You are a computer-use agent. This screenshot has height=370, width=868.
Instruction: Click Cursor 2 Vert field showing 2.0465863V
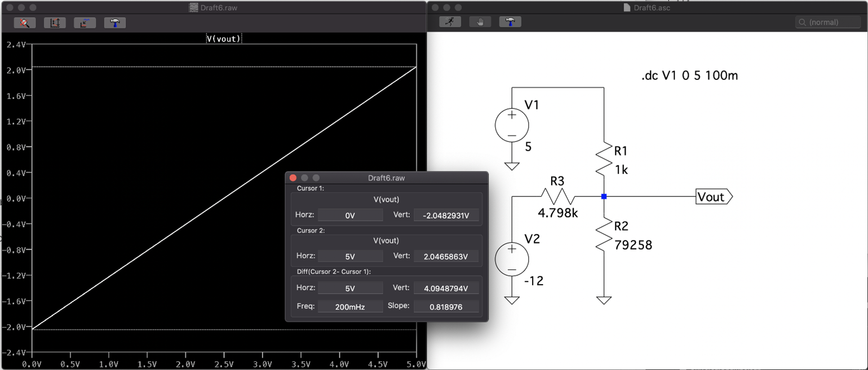tap(446, 256)
